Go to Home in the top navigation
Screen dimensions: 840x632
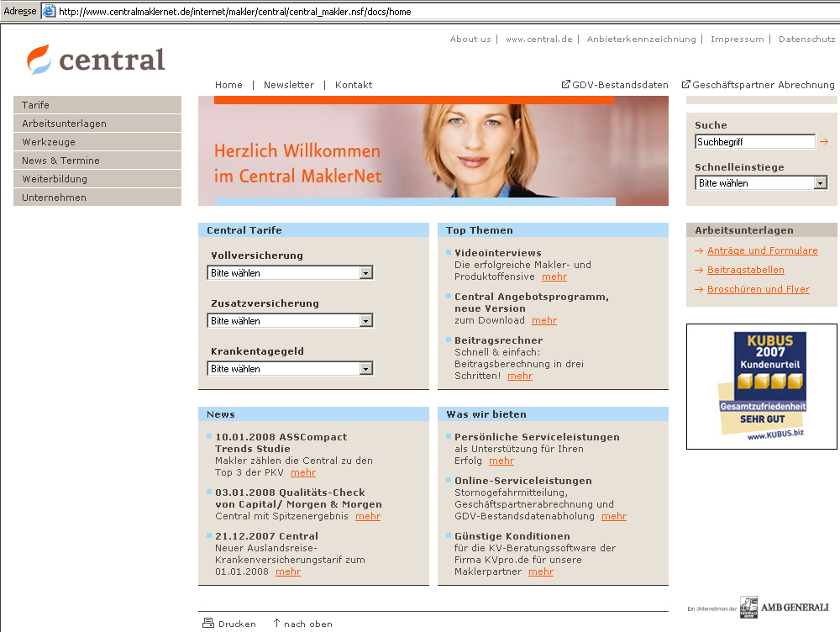point(228,85)
